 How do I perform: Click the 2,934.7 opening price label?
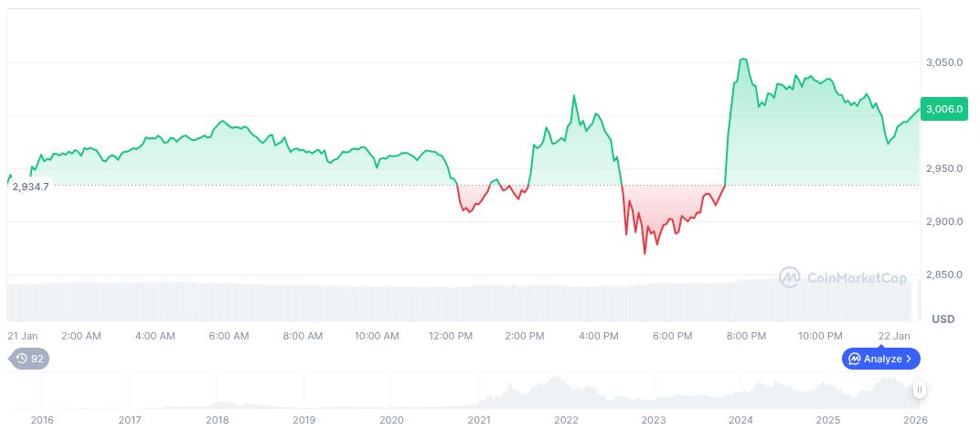[30, 186]
